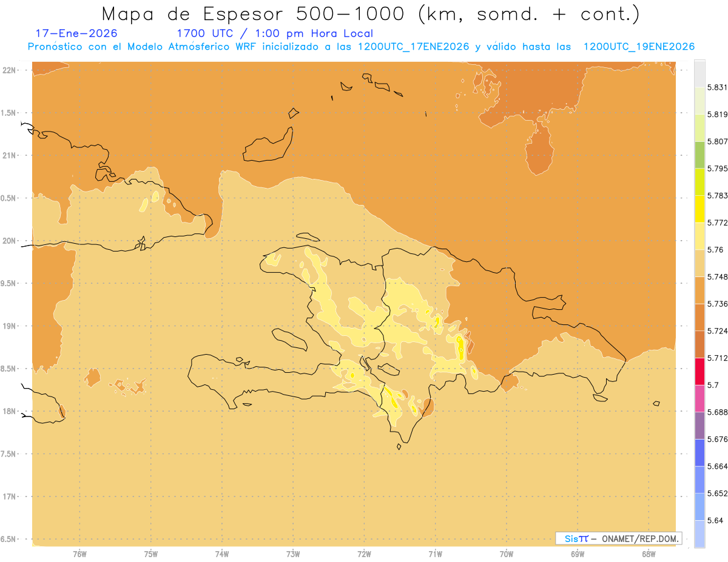
Task: Click the longitude label "75W"
Action: coord(151,554)
